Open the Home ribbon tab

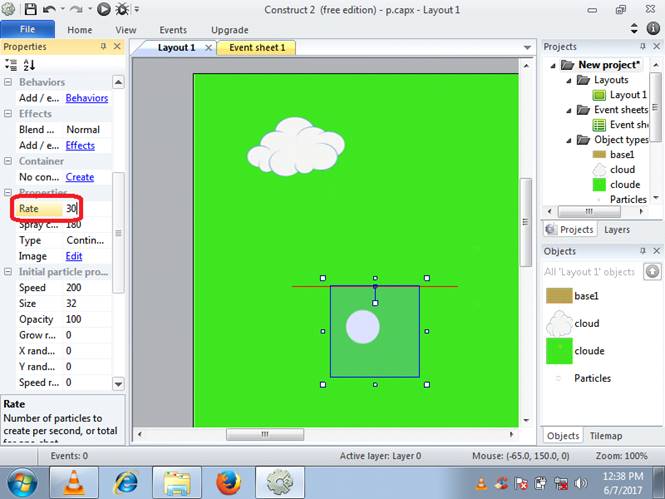[79, 30]
